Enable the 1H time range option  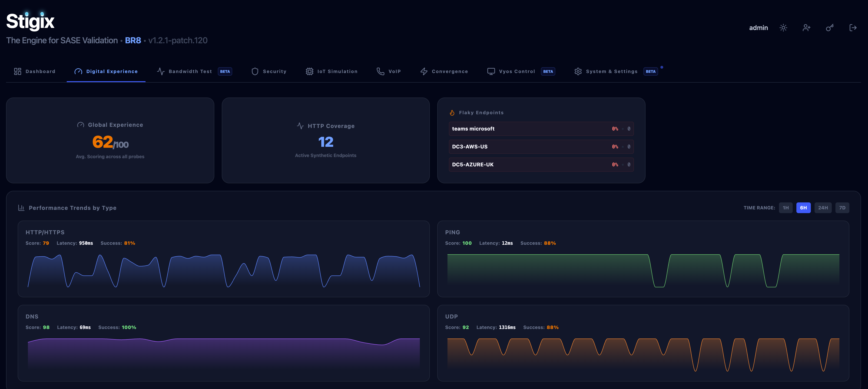coord(786,208)
